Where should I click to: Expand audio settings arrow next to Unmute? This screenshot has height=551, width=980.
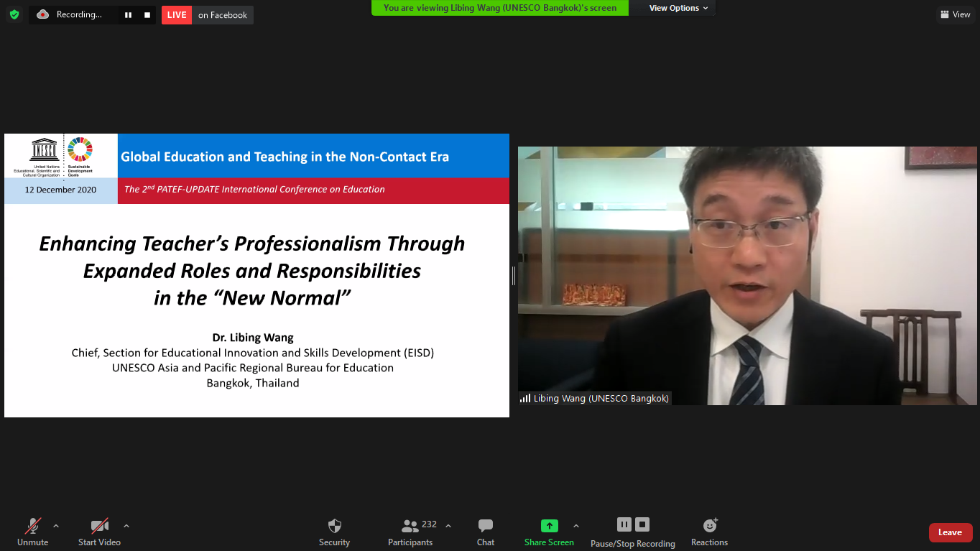pyautogui.click(x=56, y=526)
